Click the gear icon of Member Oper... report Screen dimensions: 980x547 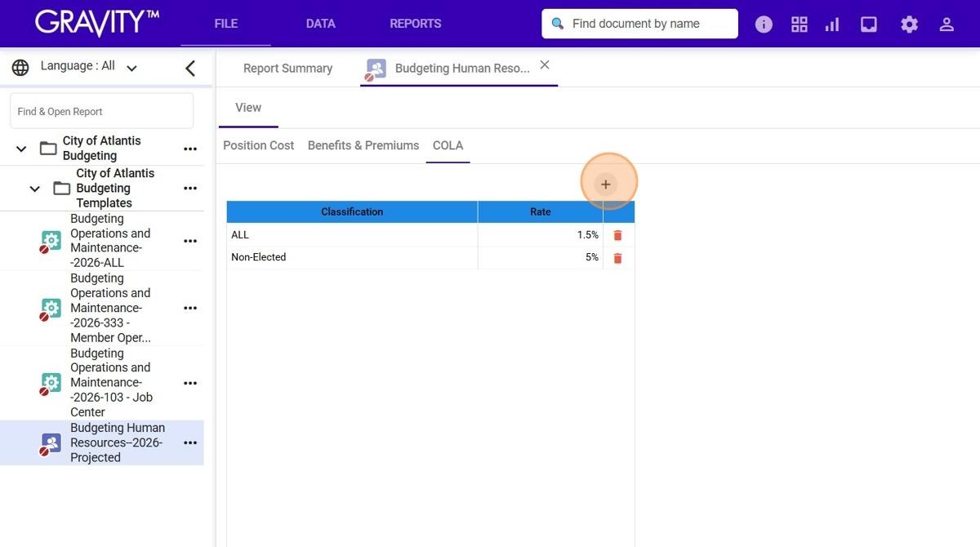[x=51, y=309]
